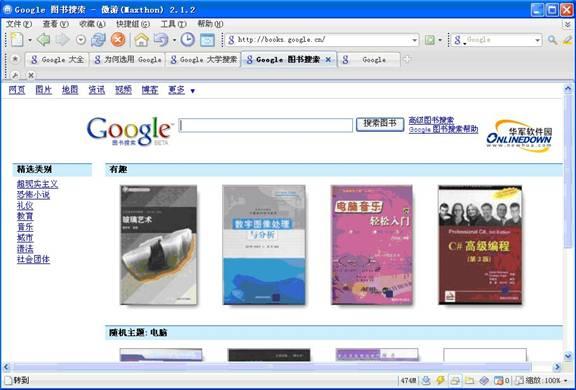Open the 收藏(A) menu
The height and width of the screenshot is (390, 576).
(x=92, y=24)
